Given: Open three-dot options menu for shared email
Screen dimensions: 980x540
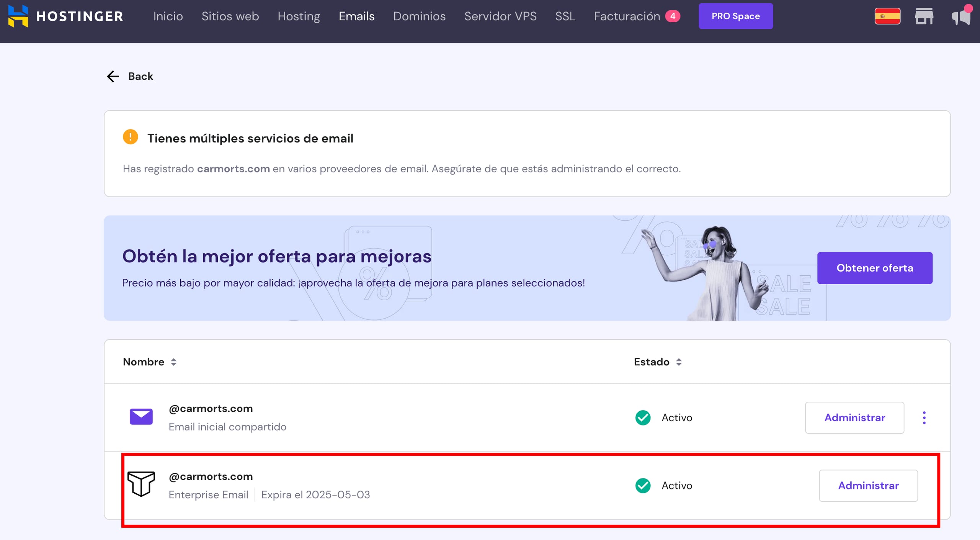Looking at the screenshot, I should (924, 417).
